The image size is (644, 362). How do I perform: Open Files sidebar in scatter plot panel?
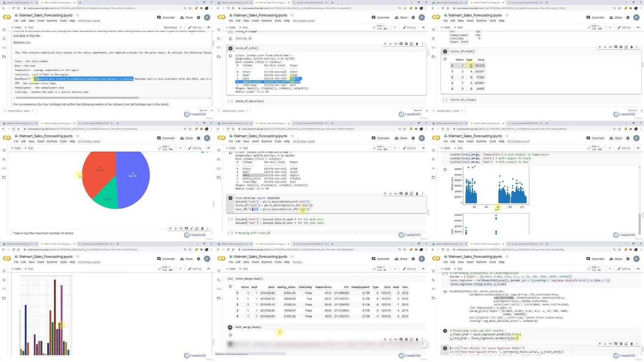pos(433,178)
